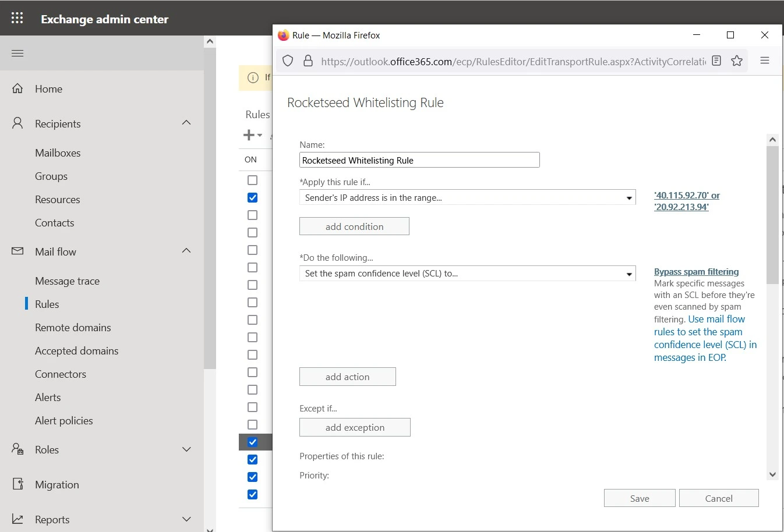
Task: Expand the Reports section chevron
Action: pos(186,519)
